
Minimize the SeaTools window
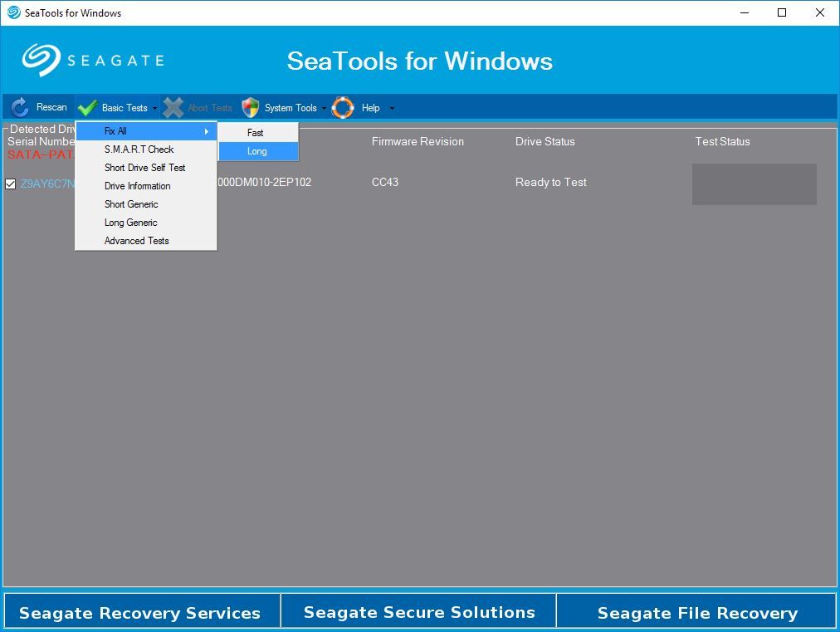(744, 12)
